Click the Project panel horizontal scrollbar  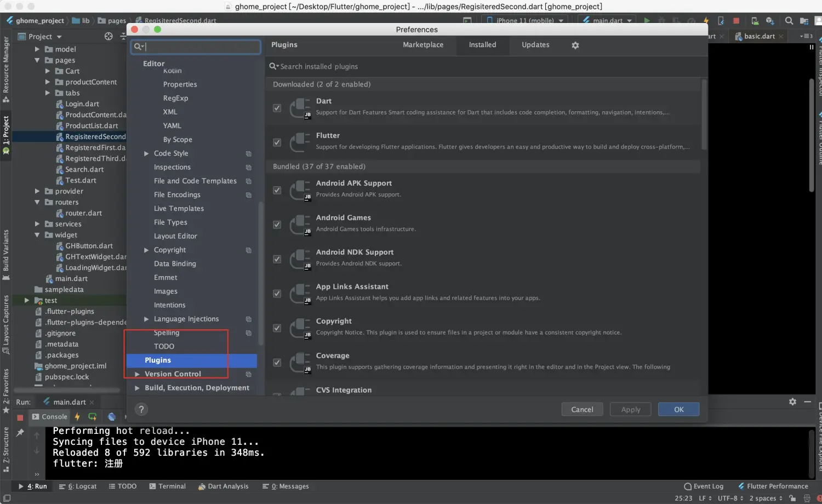(x=67, y=391)
